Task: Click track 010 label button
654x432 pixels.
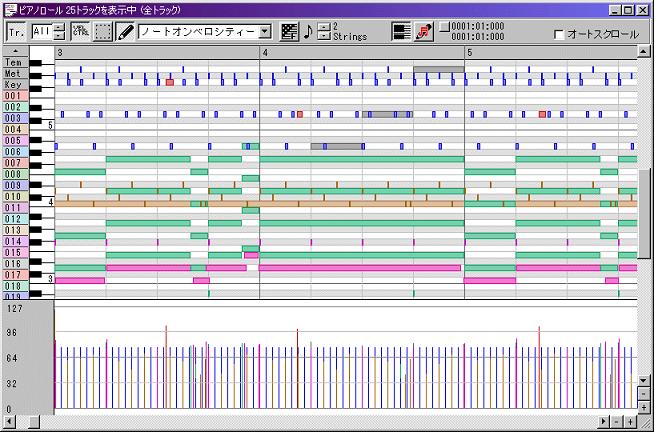Action: pos(14,197)
